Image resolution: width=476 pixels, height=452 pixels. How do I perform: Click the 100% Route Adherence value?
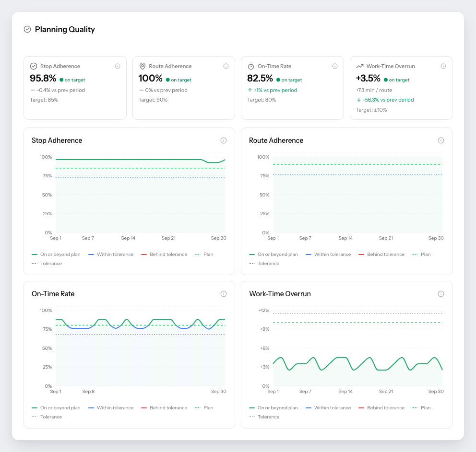coord(151,78)
